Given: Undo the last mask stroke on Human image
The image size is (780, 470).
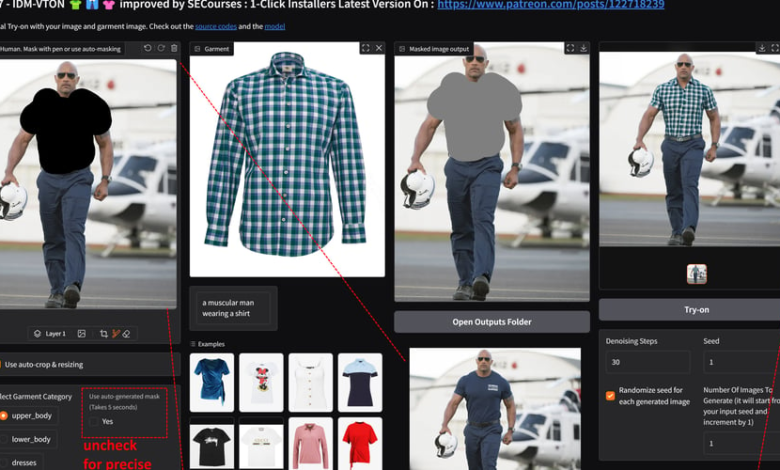Looking at the screenshot, I should (148, 48).
